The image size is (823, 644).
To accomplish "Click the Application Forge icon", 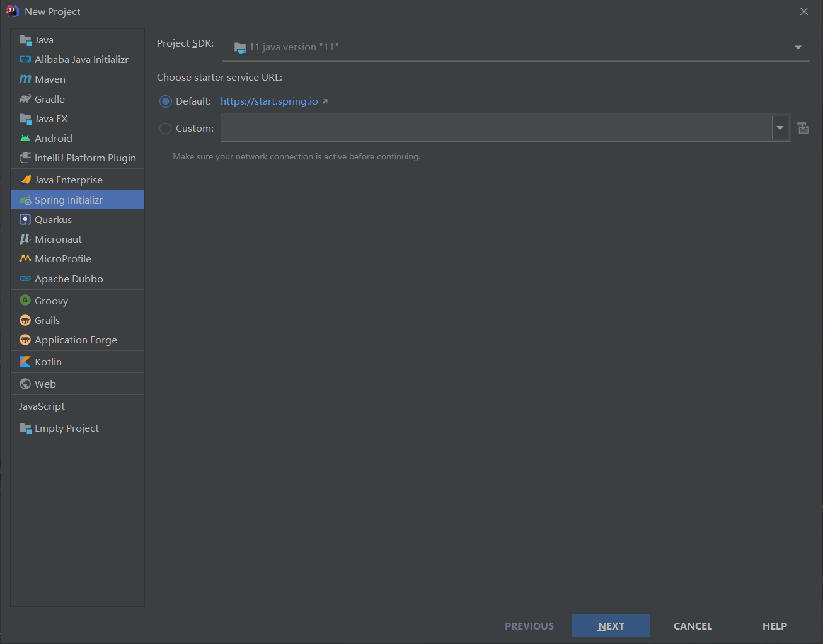I will 25,340.
